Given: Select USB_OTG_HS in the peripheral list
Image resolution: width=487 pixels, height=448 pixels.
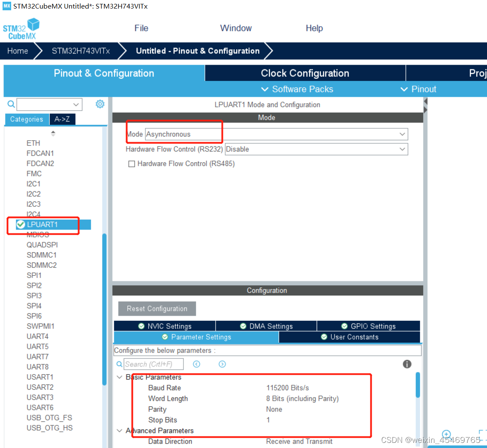Looking at the screenshot, I should click(49, 428).
